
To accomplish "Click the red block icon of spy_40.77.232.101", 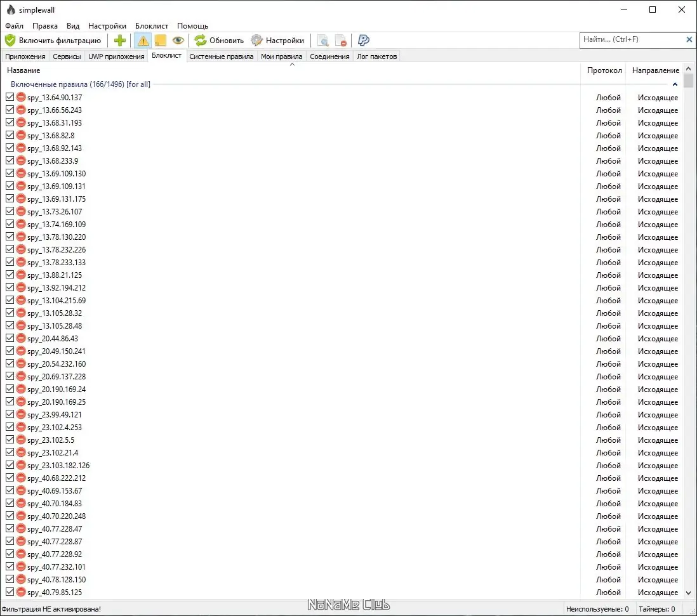I will point(21,567).
